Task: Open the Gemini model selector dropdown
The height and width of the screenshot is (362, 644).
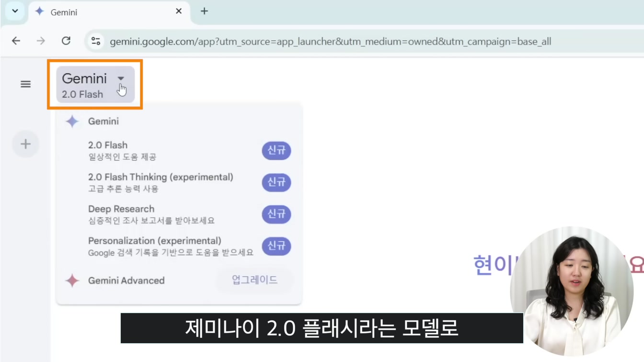Action: tap(95, 85)
